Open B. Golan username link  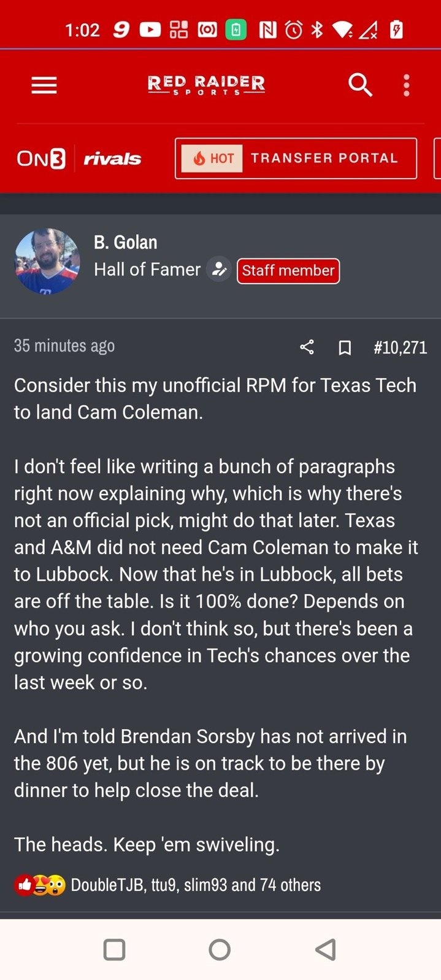tap(126, 242)
